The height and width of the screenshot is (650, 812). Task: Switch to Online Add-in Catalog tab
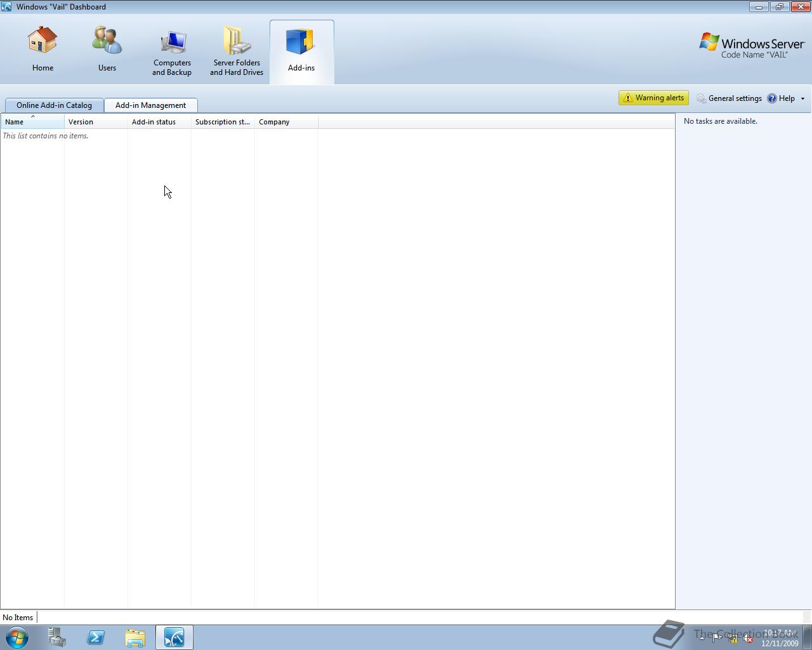coord(54,105)
